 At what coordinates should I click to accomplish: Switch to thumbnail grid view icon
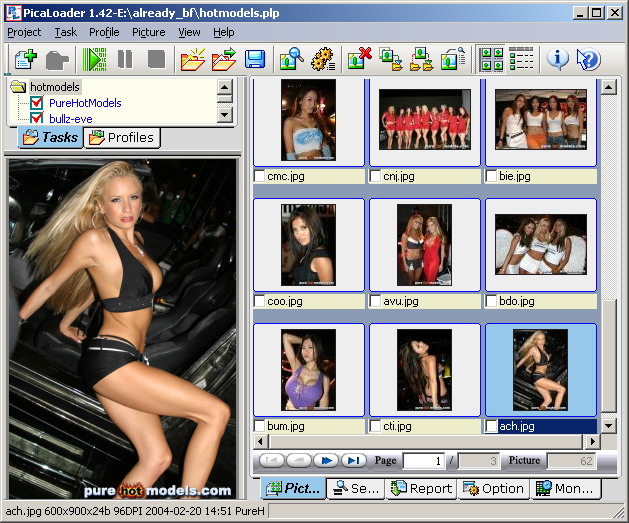(x=491, y=59)
